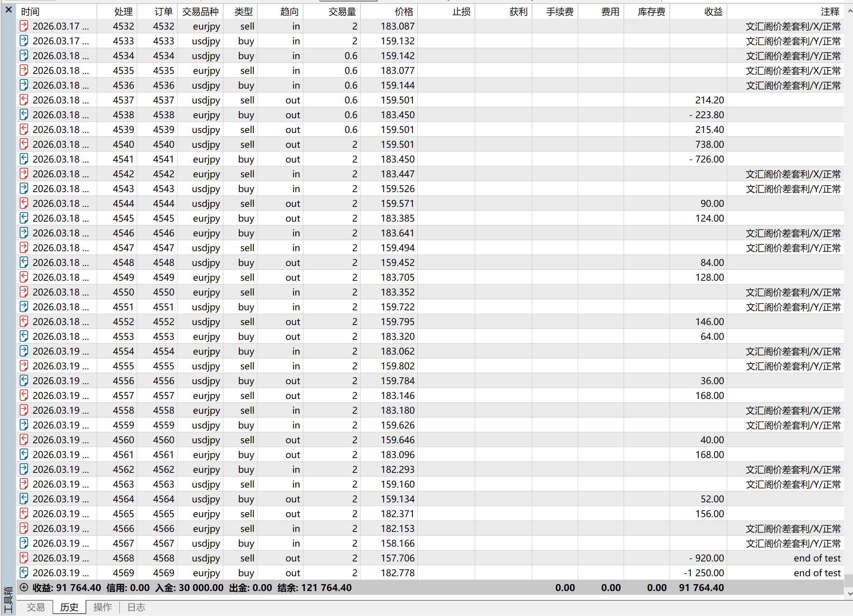This screenshot has width=853, height=616.
Task: Click the red out icon on order 4537
Action: pyautogui.click(x=24, y=100)
